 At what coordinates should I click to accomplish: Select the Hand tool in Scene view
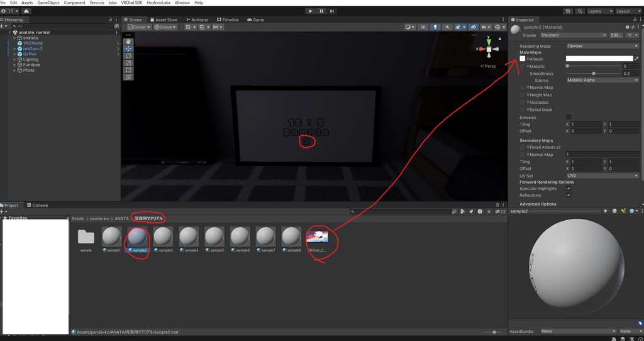pos(128,42)
